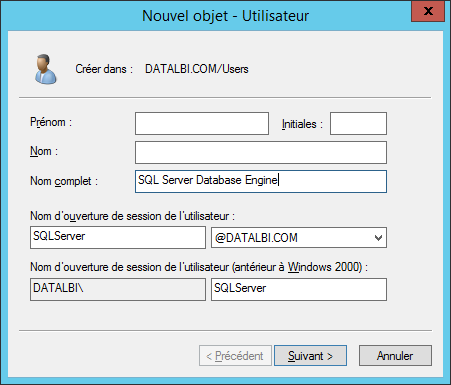Select the pre-Windows 2000 SQLServer logon field
Viewport: 451px width, 385px height.
point(299,289)
